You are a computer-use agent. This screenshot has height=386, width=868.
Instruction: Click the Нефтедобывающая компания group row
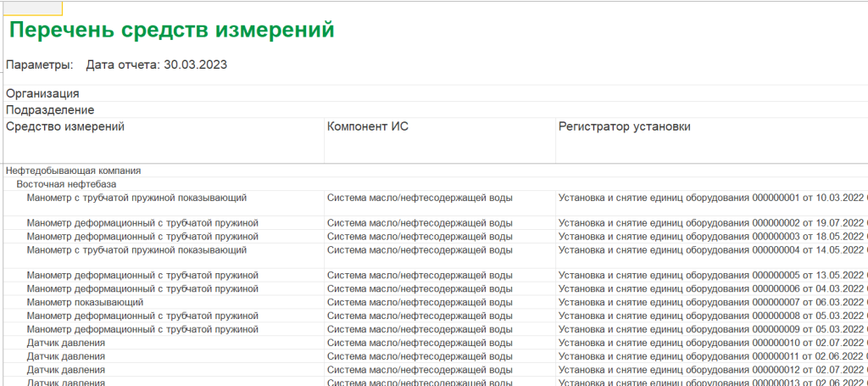pos(74,171)
